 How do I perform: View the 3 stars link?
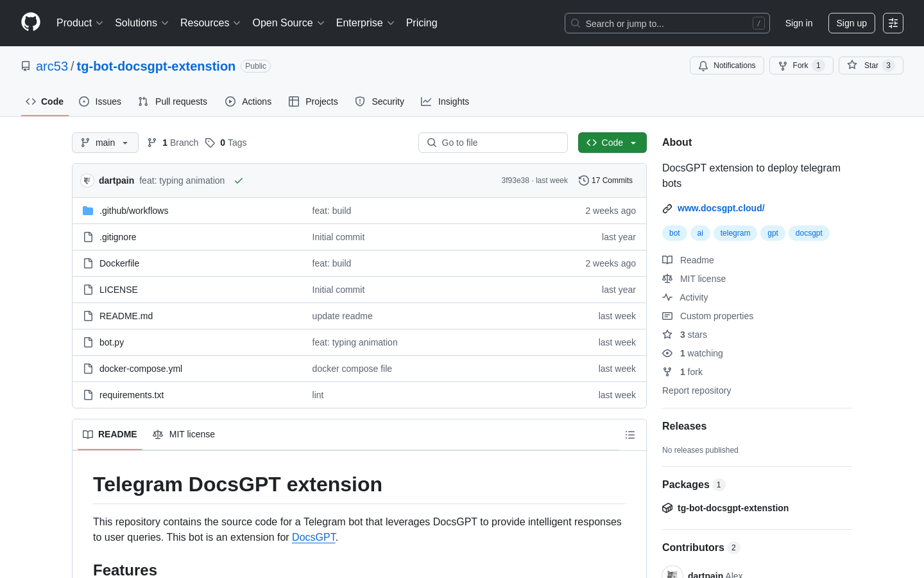685,335
